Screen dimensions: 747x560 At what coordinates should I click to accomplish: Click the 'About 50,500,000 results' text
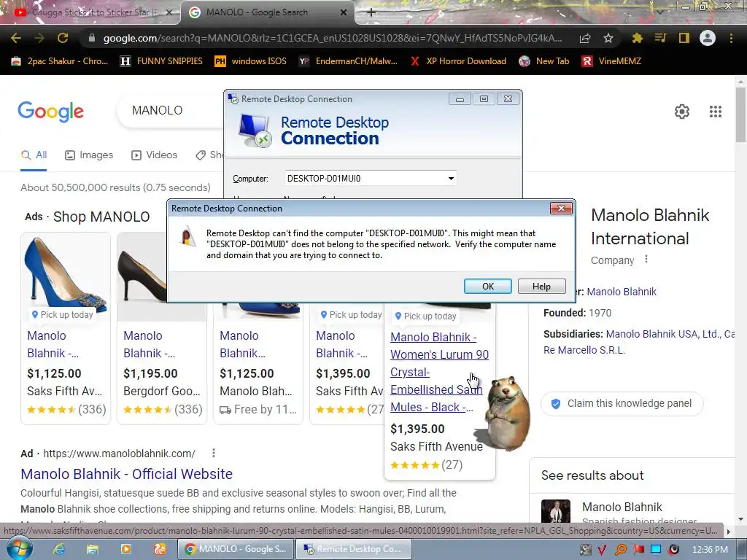click(115, 187)
